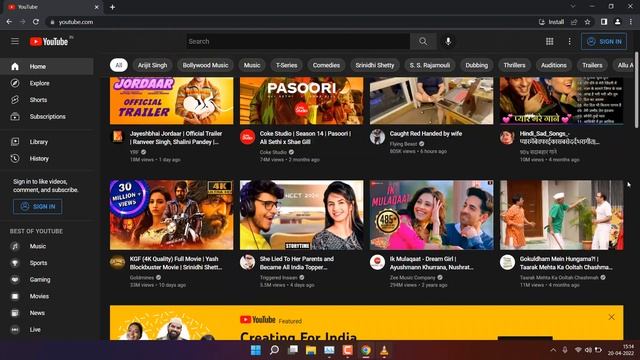
Task: Open Chrome tab search dropdown arrow
Action: pos(573,7)
